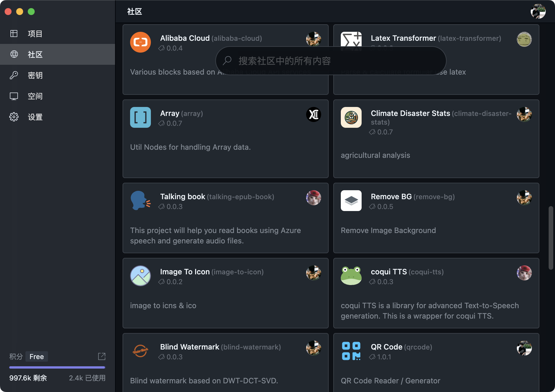
Task: Open the 项目 section in sidebar
Action: coord(35,34)
